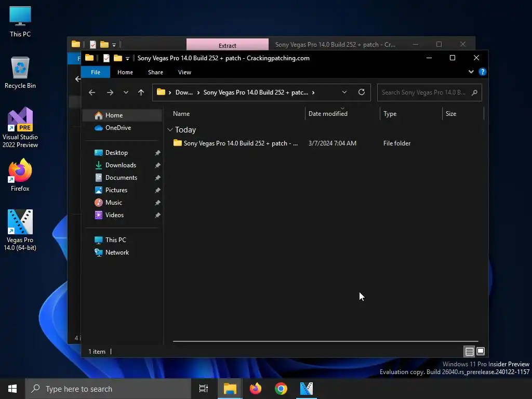Click 3/7/2024 7:04 AM date cell
This screenshot has height=399, width=532.
pos(332,143)
